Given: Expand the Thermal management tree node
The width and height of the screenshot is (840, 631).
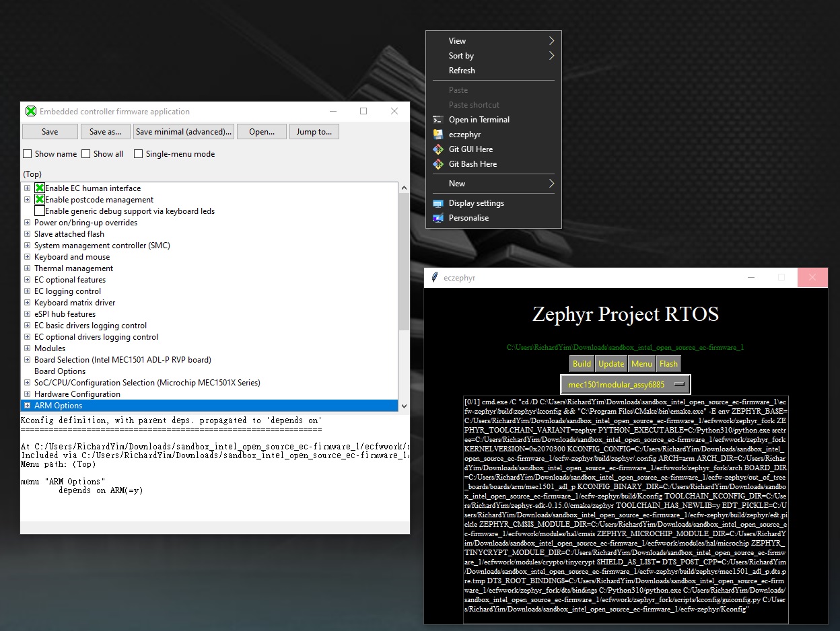Looking at the screenshot, I should click(x=27, y=268).
